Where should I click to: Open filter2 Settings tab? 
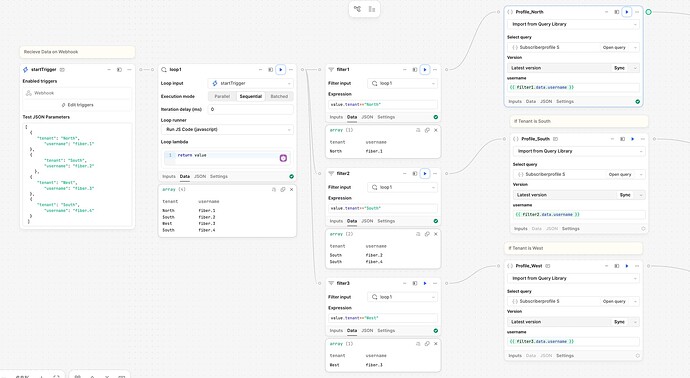point(386,221)
